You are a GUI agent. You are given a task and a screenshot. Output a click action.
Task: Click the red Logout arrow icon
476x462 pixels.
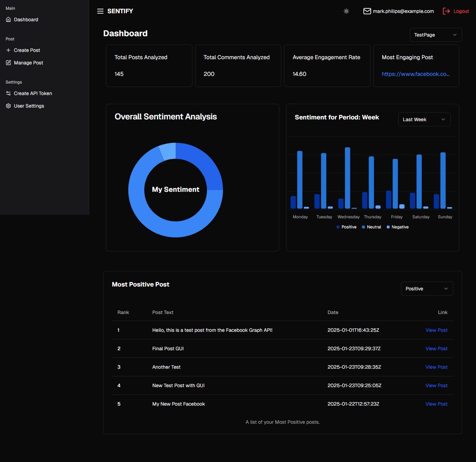coord(446,11)
